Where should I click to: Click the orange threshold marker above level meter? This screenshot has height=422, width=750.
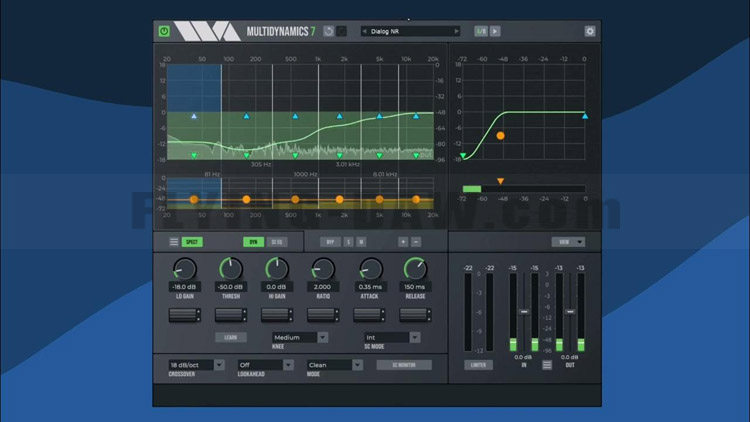500,181
